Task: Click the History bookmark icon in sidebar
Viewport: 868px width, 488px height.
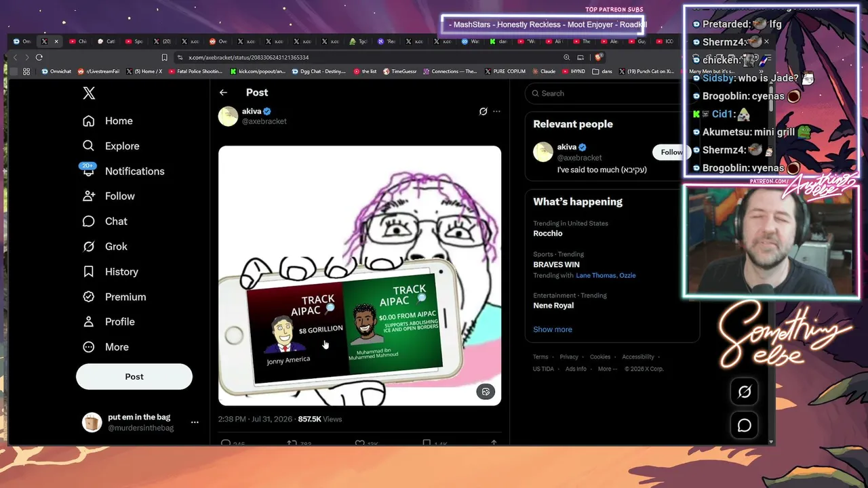Action: tap(88, 272)
